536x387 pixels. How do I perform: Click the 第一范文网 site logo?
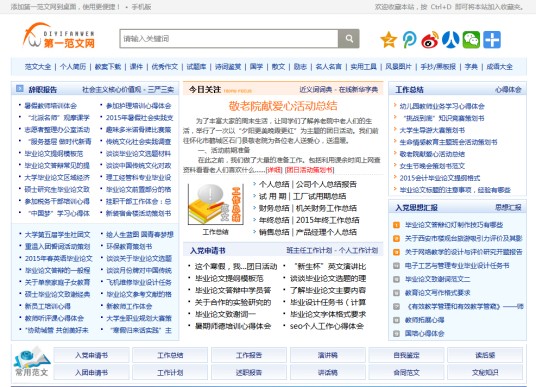tap(59, 36)
